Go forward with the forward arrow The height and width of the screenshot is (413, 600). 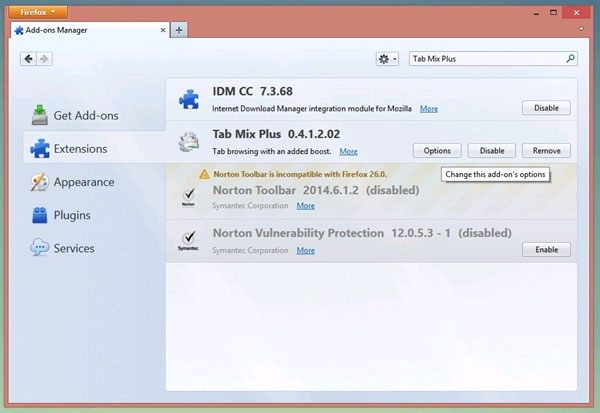(x=44, y=59)
